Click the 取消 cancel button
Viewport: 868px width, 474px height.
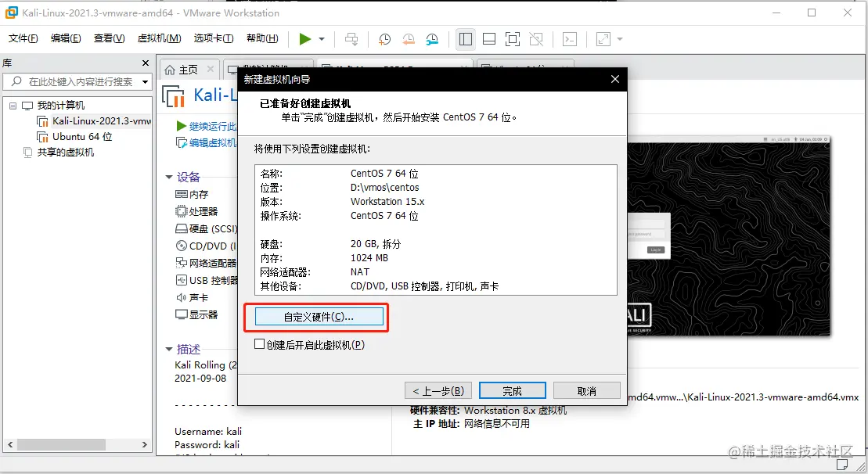coord(587,391)
